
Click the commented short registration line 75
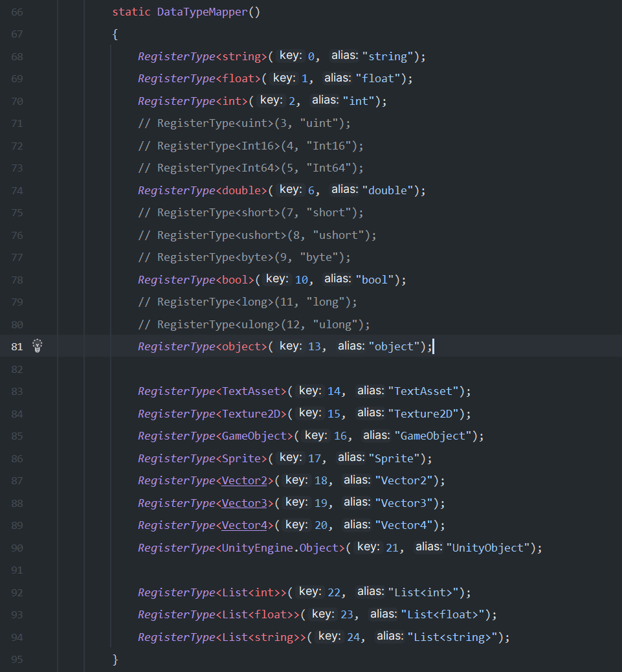pos(250,212)
